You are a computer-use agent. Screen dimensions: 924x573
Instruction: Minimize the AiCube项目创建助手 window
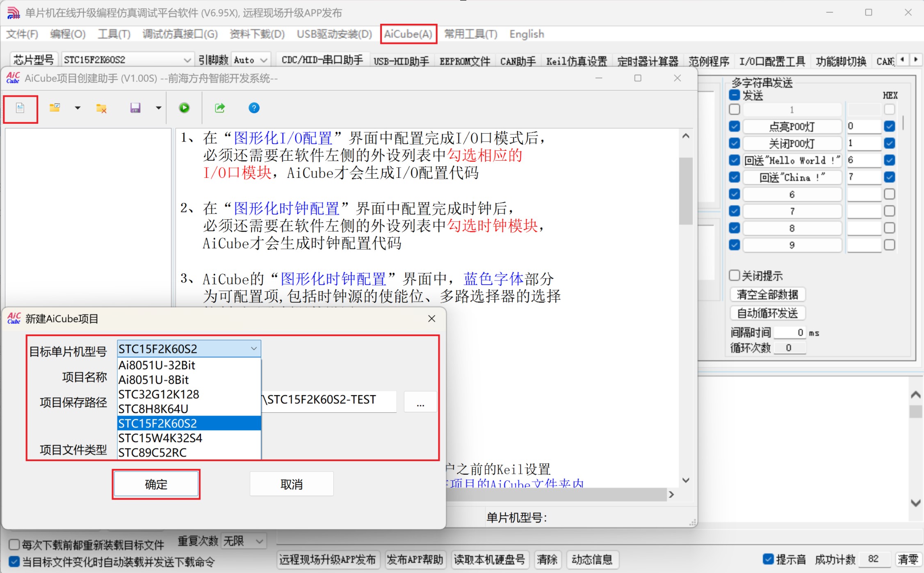click(x=599, y=78)
